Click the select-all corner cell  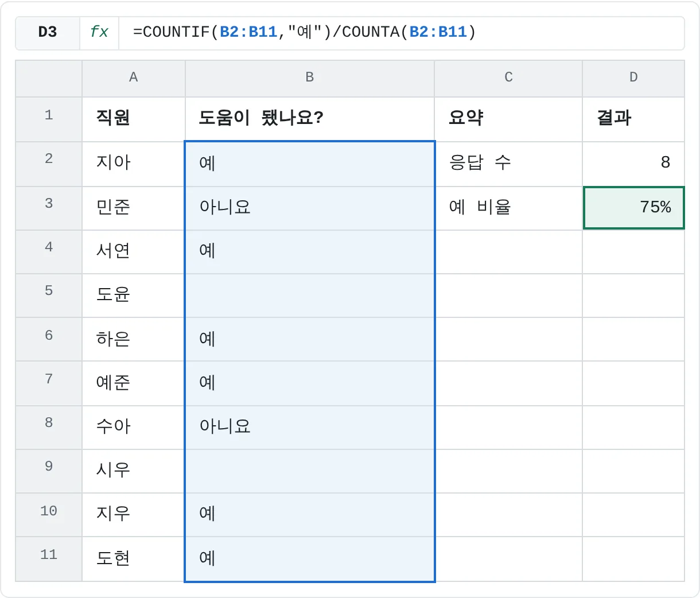click(x=49, y=79)
